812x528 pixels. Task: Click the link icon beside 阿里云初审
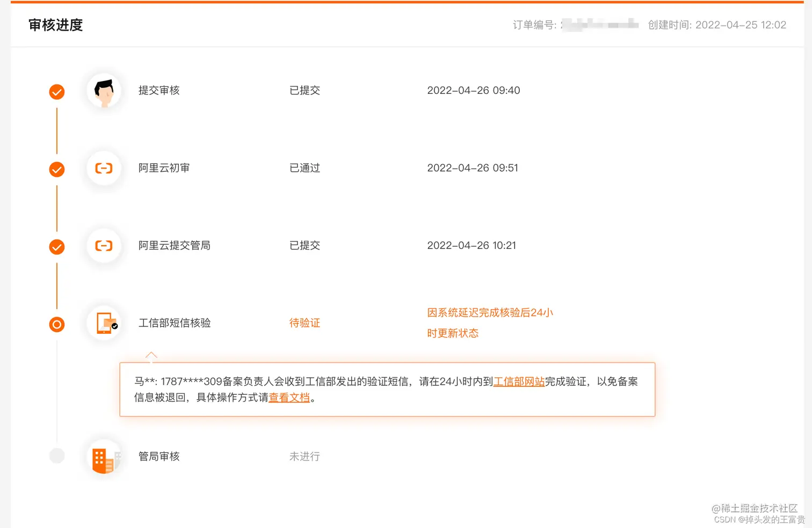pyautogui.click(x=104, y=168)
